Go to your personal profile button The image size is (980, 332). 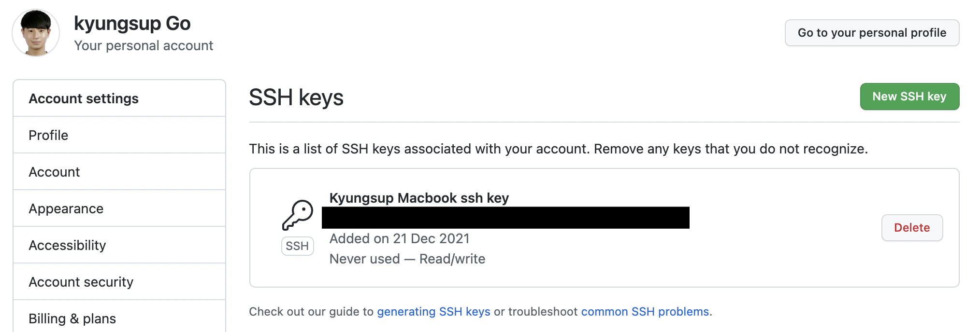[871, 33]
